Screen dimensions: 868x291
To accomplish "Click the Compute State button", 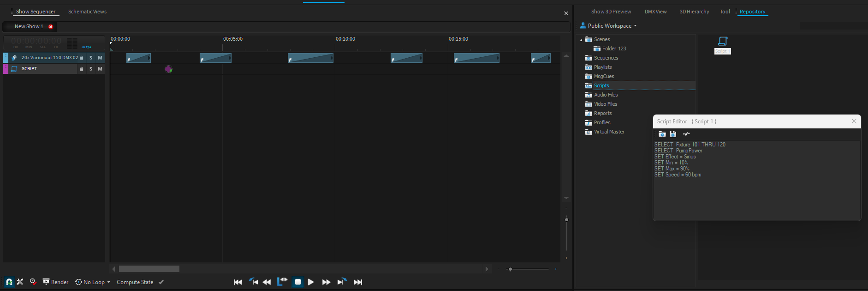I will pos(135,282).
